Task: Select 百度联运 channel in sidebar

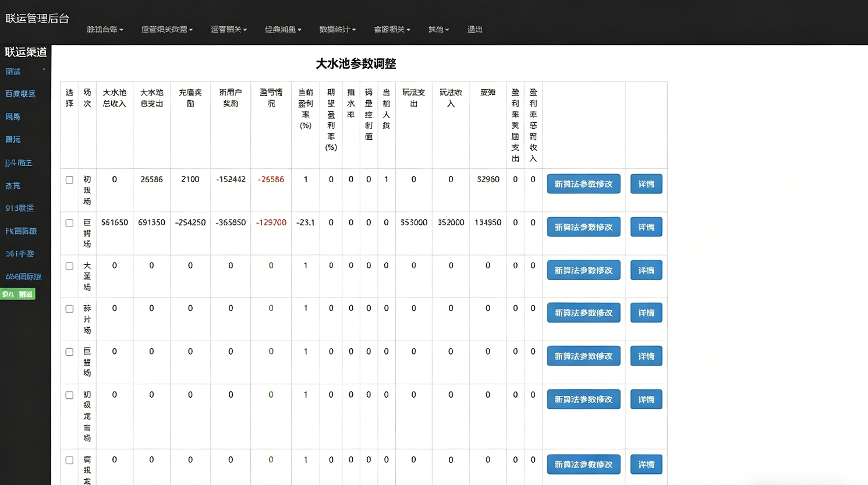Action: [20, 94]
